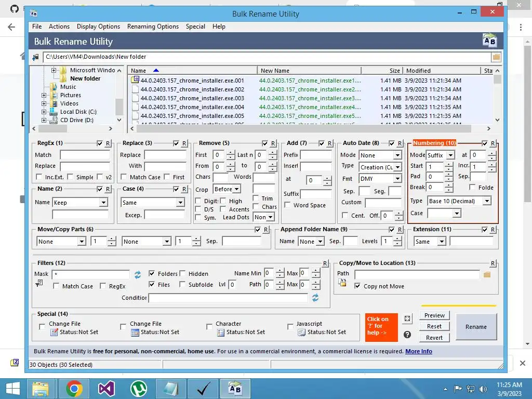Enable the Hidden filter checkbox

coord(182,273)
